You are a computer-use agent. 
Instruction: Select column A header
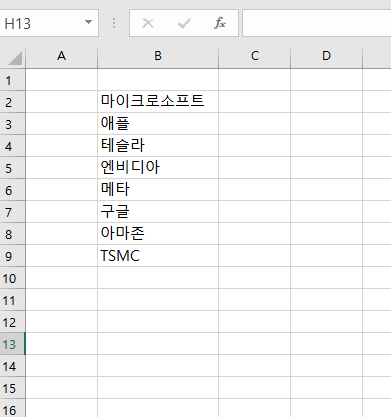click(61, 56)
